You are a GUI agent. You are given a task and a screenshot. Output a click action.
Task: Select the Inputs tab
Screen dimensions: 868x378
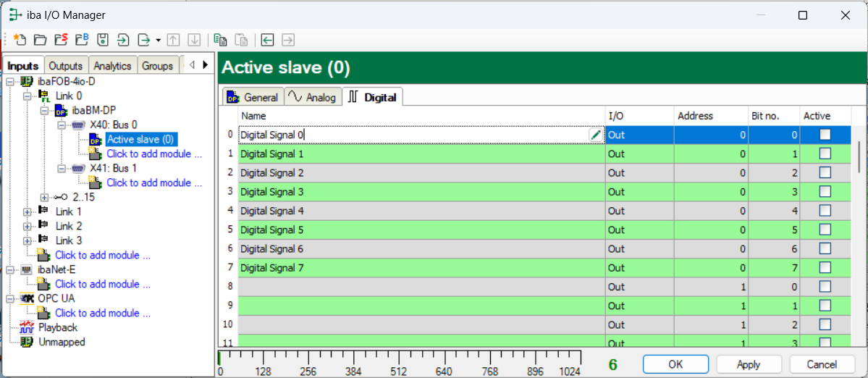coord(23,65)
